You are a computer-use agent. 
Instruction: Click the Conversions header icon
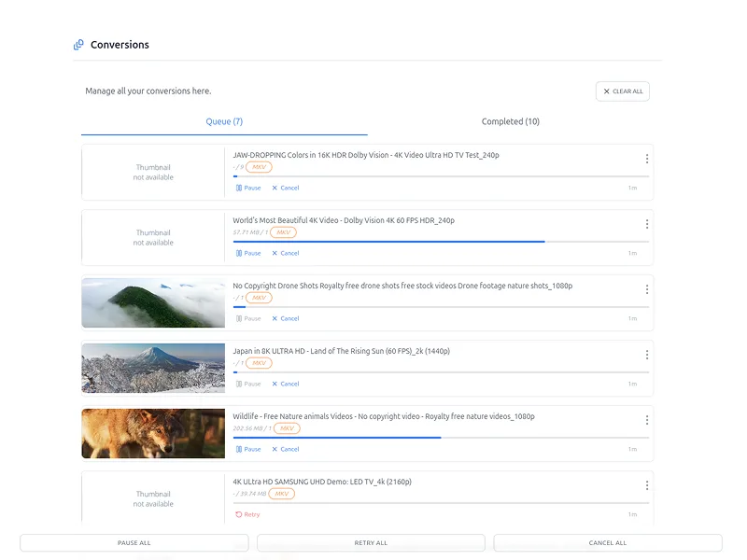click(78, 45)
